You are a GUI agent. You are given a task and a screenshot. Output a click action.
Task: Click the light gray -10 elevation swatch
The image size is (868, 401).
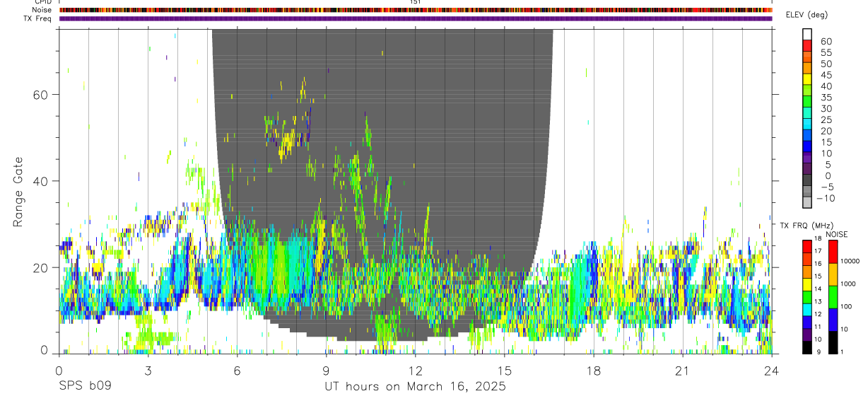(807, 202)
